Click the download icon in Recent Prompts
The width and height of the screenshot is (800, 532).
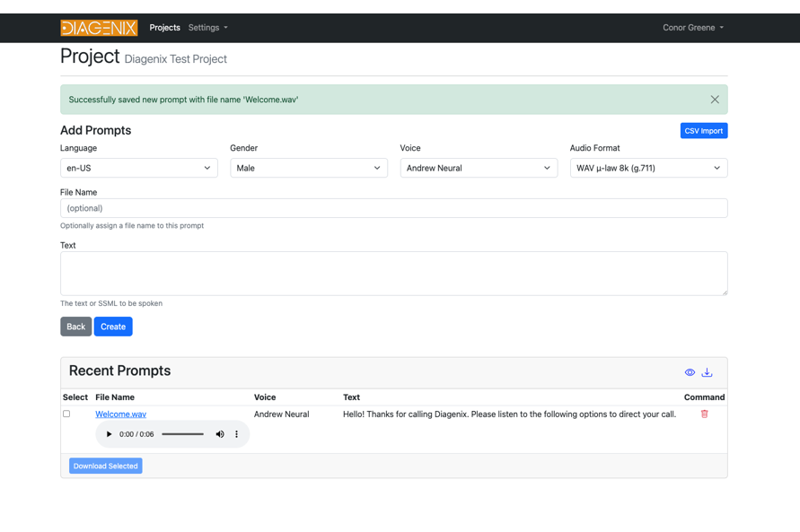coord(707,372)
